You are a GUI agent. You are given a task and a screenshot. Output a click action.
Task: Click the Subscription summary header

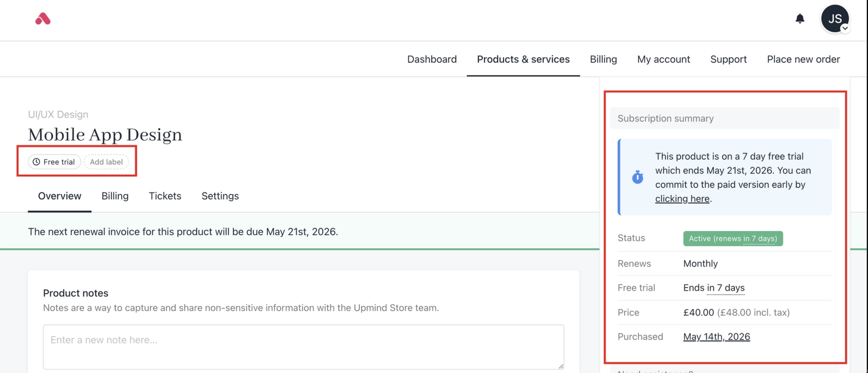tap(725, 118)
